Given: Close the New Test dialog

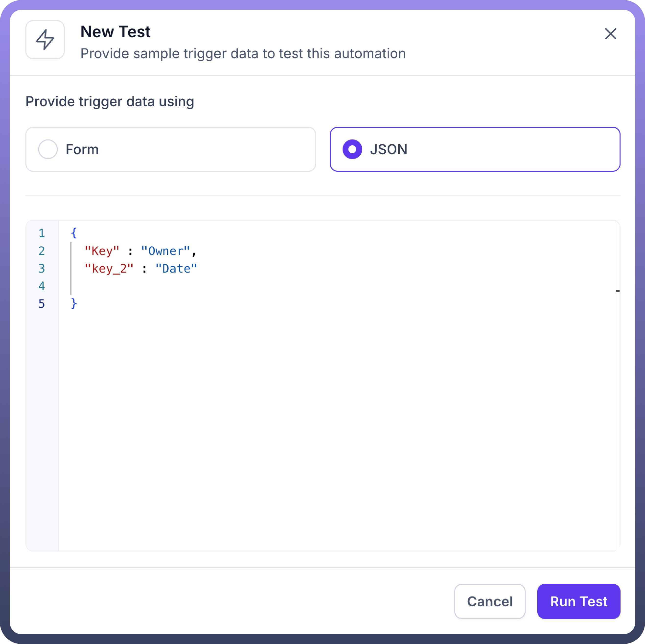Looking at the screenshot, I should (x=610, y=34).
